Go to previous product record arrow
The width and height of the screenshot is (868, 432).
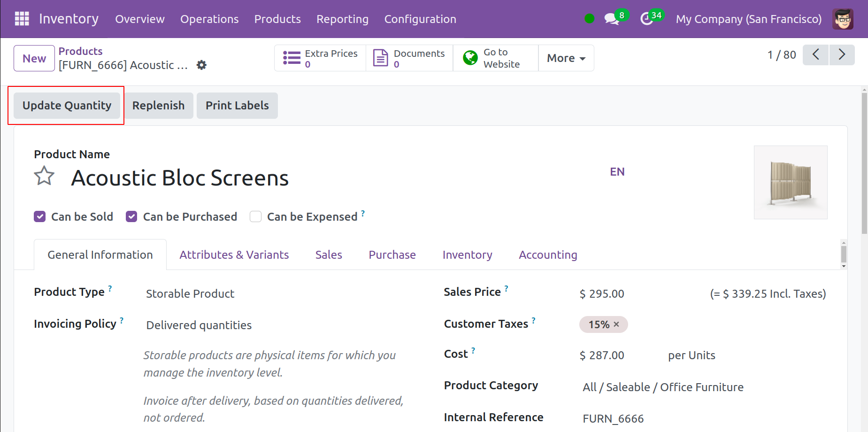point(815,55)
